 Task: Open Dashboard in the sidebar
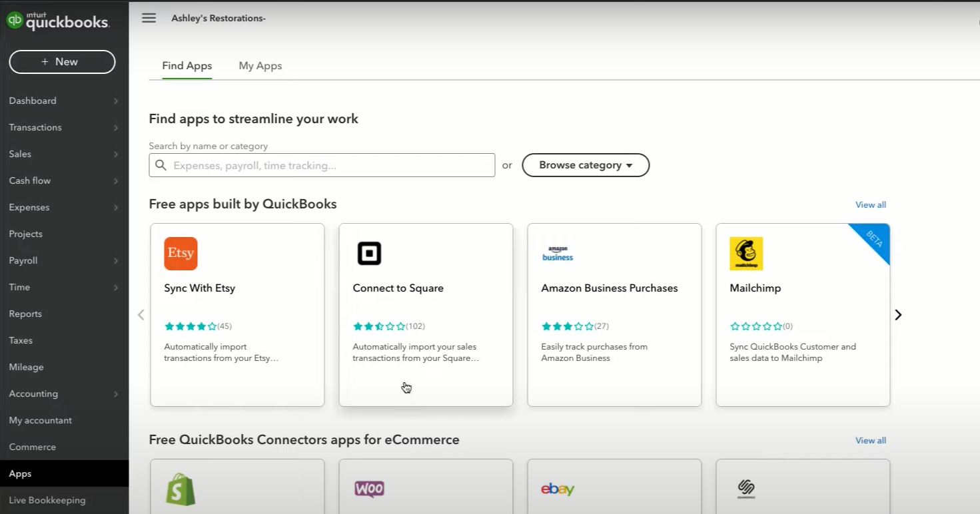coord(33,101)
